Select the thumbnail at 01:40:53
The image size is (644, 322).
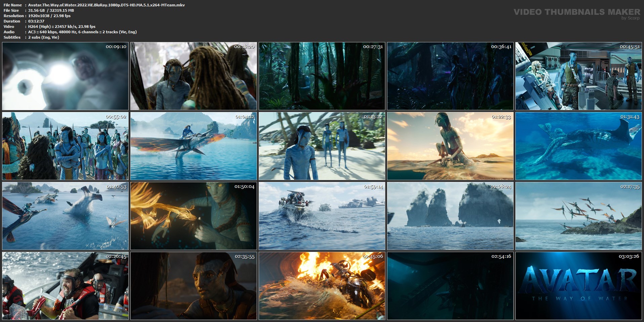[65, 216]
